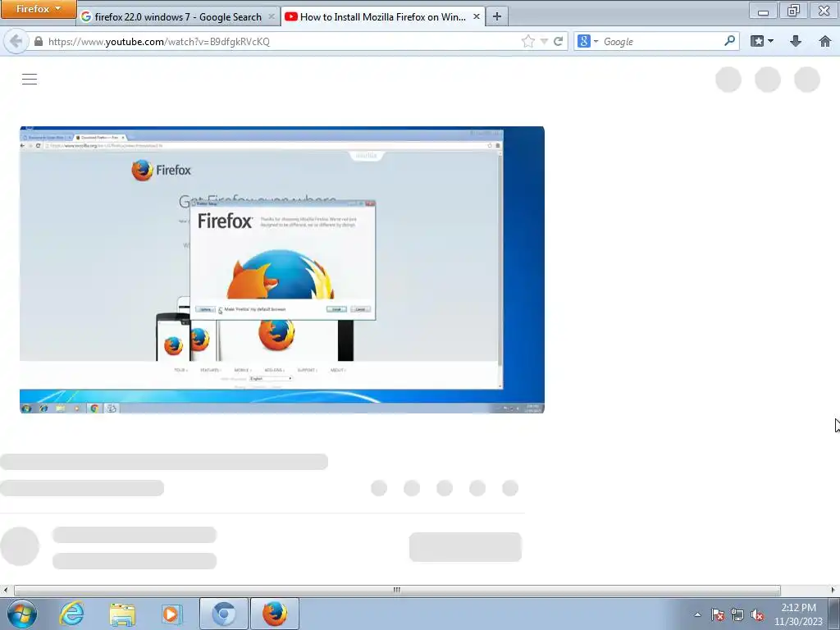The height and width of the screenshot is (630, 840).
Task: Open the search engine selector dropdown
Action: pyautogui.click(x=587, y=41)
